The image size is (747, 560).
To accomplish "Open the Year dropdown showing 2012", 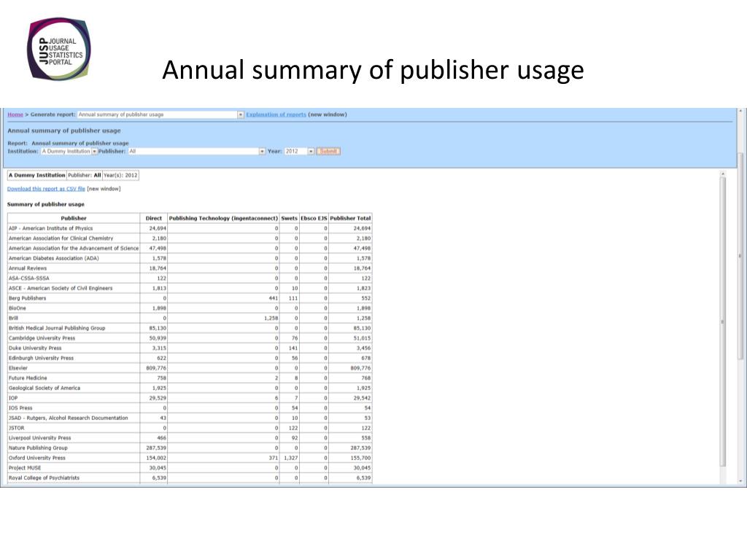I will pos(300,152).
